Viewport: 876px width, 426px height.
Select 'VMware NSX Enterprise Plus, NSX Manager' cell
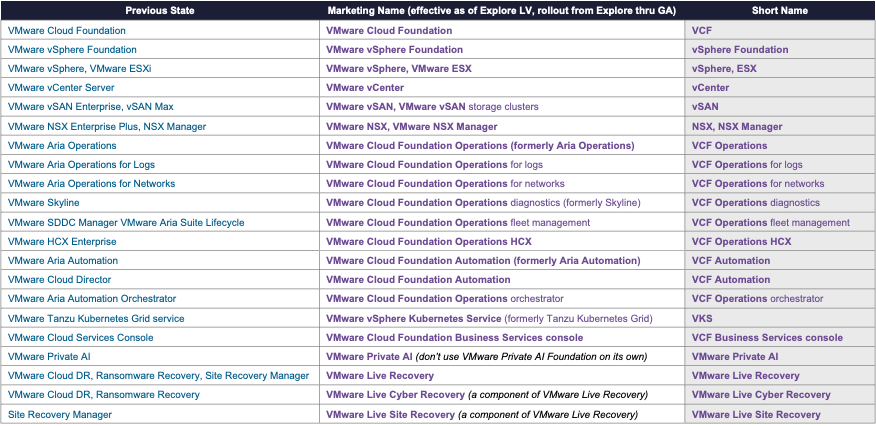coord(160,127)
